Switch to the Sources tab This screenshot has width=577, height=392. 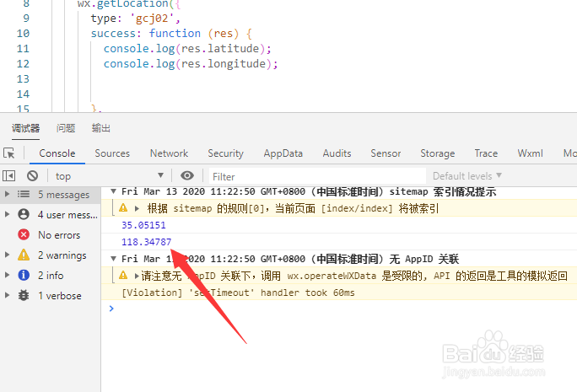click(x=112, y=153)
